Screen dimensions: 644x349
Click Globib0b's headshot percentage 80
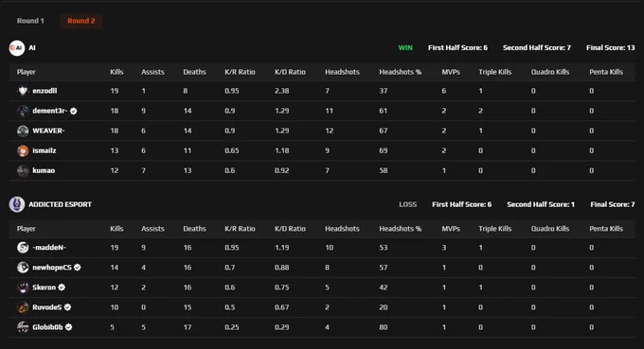(x=384, y=327)
